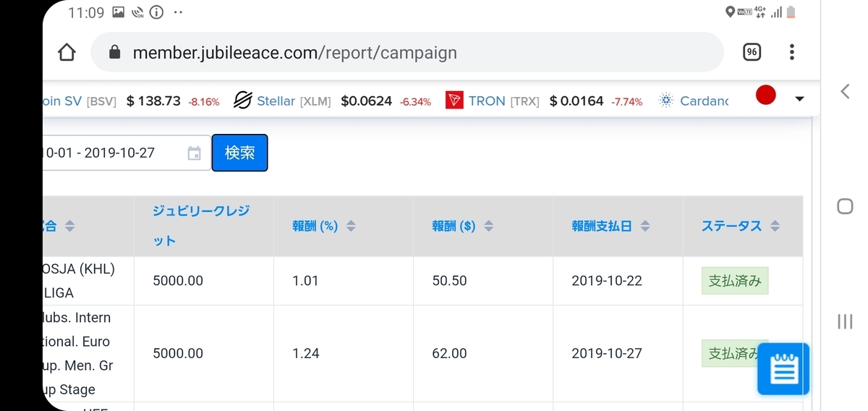Tap the Android back navigation arrow

(845, 91)
